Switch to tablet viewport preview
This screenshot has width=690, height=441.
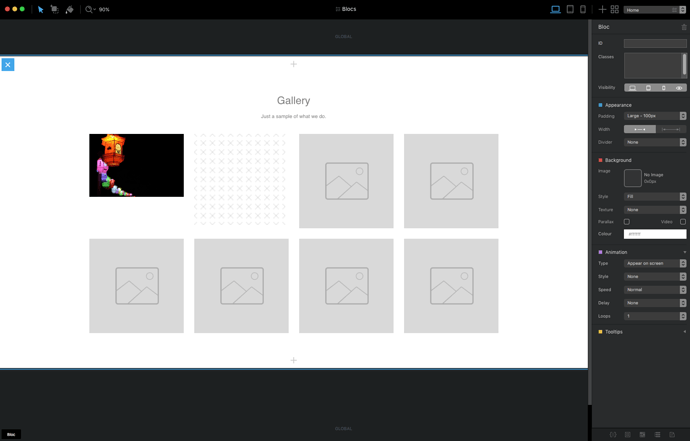pyautogui.click(x=570, y=9)
